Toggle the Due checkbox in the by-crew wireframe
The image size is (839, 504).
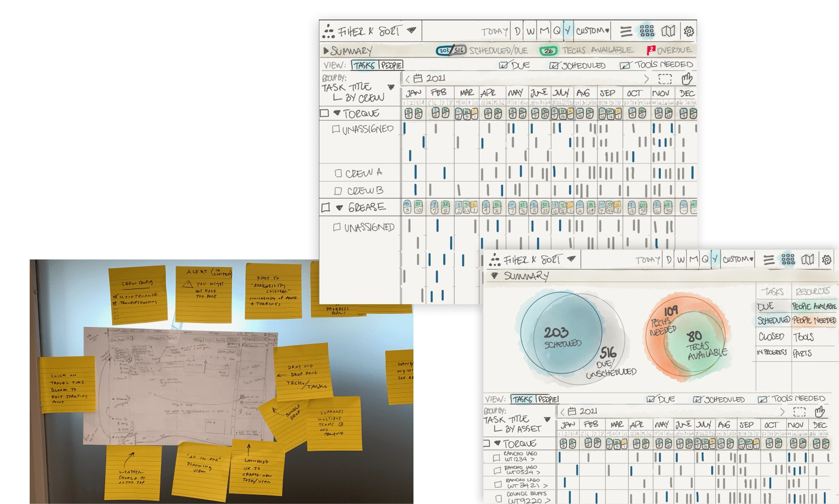[503, 65]
